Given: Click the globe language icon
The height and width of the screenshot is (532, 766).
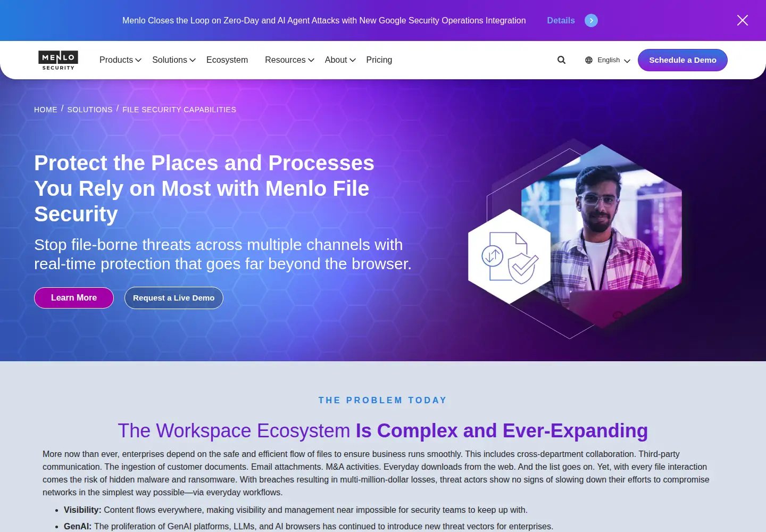Looking at the screenshot, I should tap(589, 60).
